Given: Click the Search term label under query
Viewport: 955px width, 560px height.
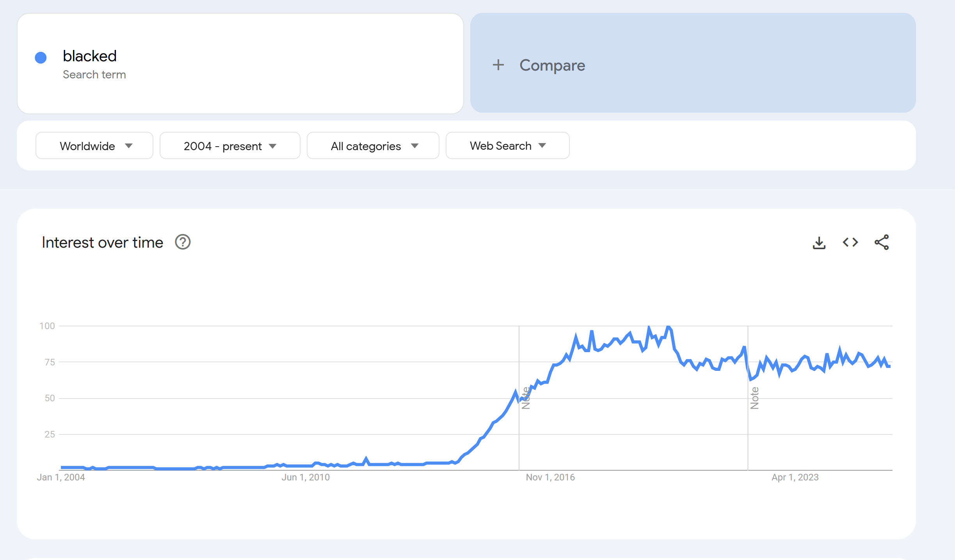Looking at the screenshot, I should point(94,74).
